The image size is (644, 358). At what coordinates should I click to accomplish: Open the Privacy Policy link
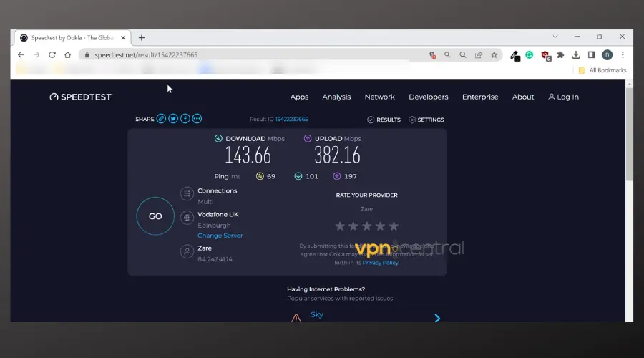coord(380,263)
